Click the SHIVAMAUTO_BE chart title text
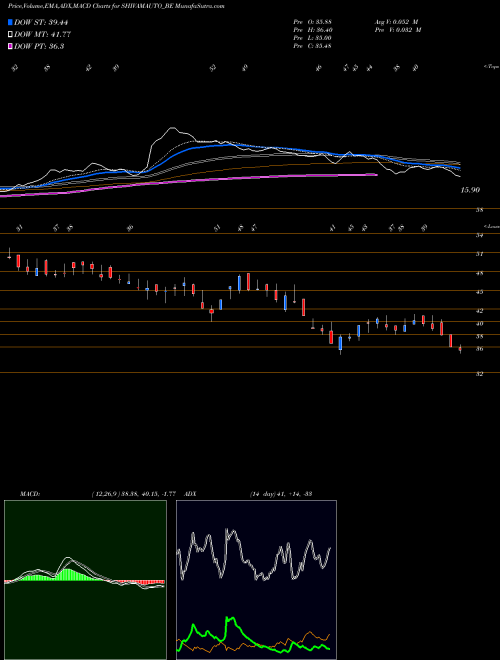This screenshot has width=500, height=660. coord(116,6)
